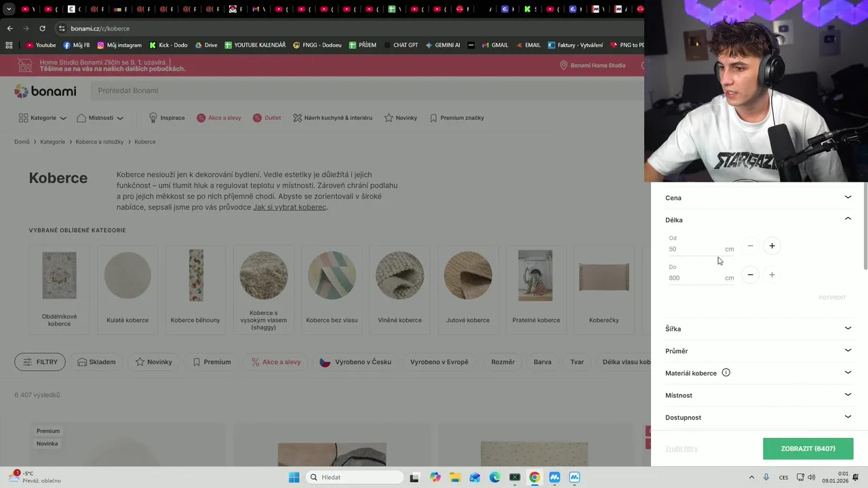The width and height of the screenshot is (868, 488).
Task: Open Inspirace in the navigation bar
Action: point(166,118)
